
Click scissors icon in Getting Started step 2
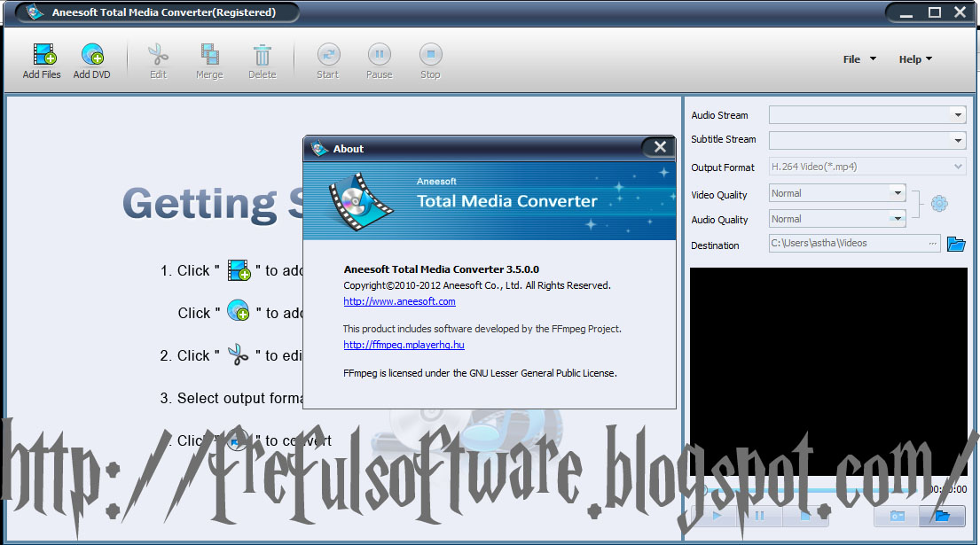coord(238,354)
